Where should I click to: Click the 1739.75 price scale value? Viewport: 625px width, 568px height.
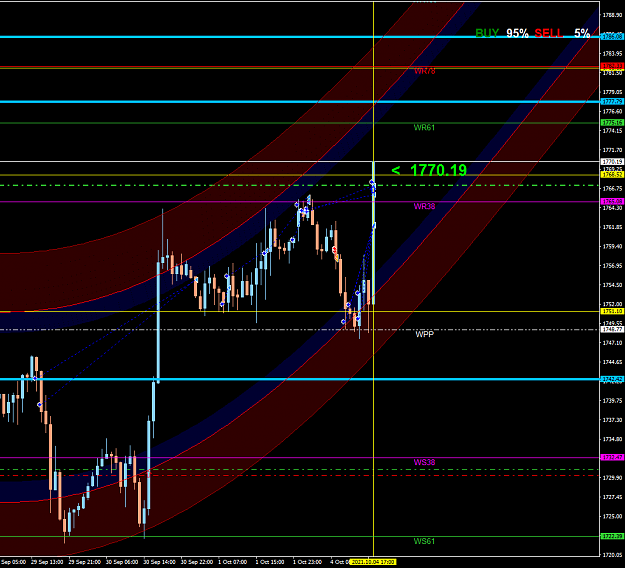coord(612,401)
